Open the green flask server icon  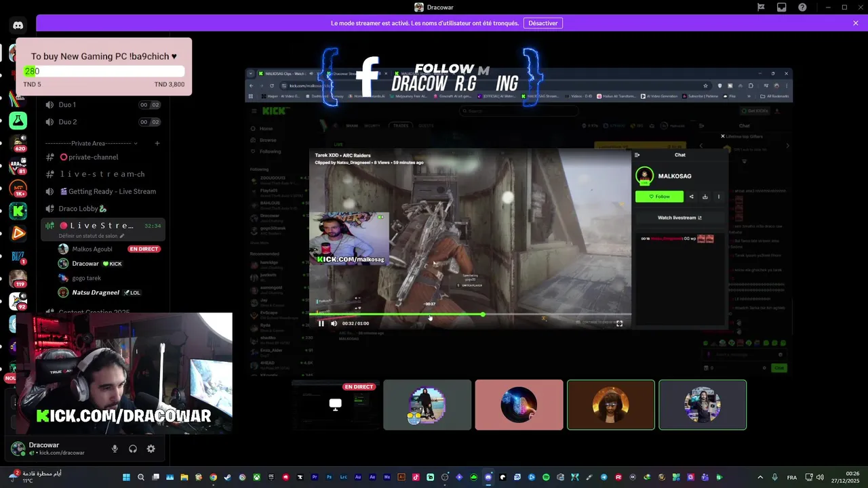[x=18, y=121]
